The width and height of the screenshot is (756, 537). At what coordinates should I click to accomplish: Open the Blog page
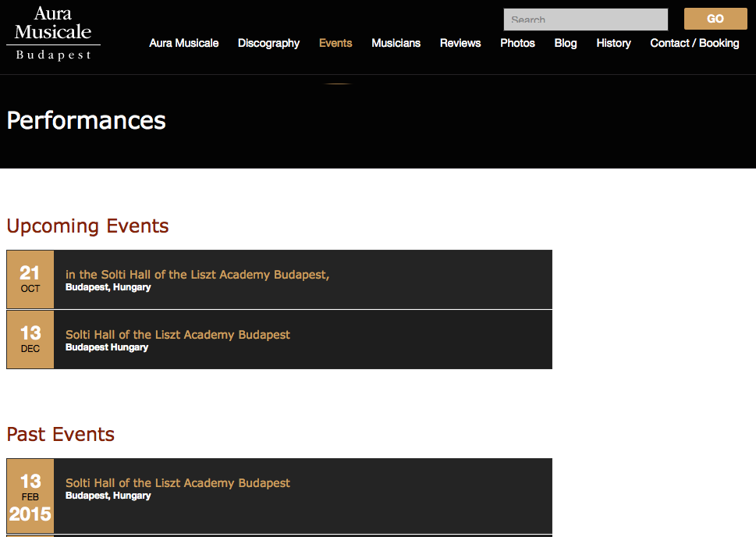566,43
